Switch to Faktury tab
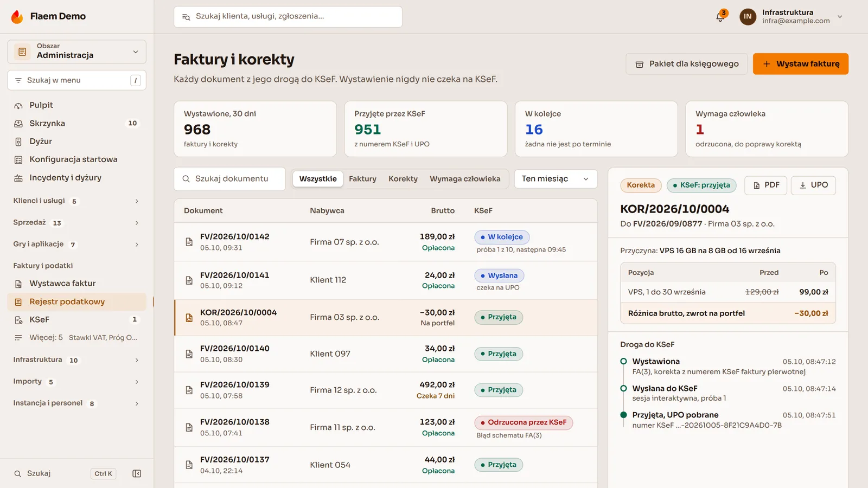This screenshot has height=488, width=868. tap(362, 179)
